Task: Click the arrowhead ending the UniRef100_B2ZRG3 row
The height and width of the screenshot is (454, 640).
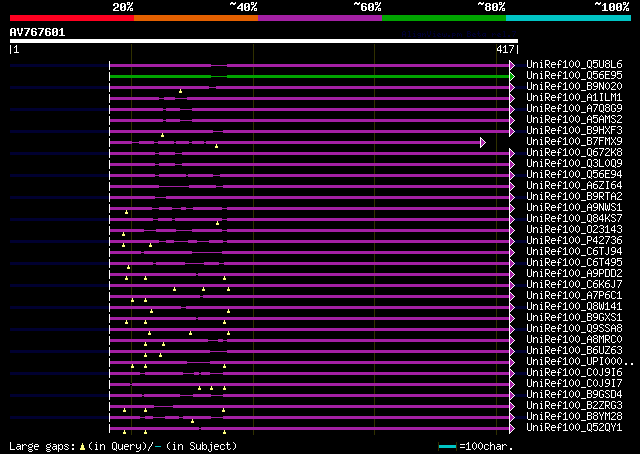Action: tap(512, 407)
